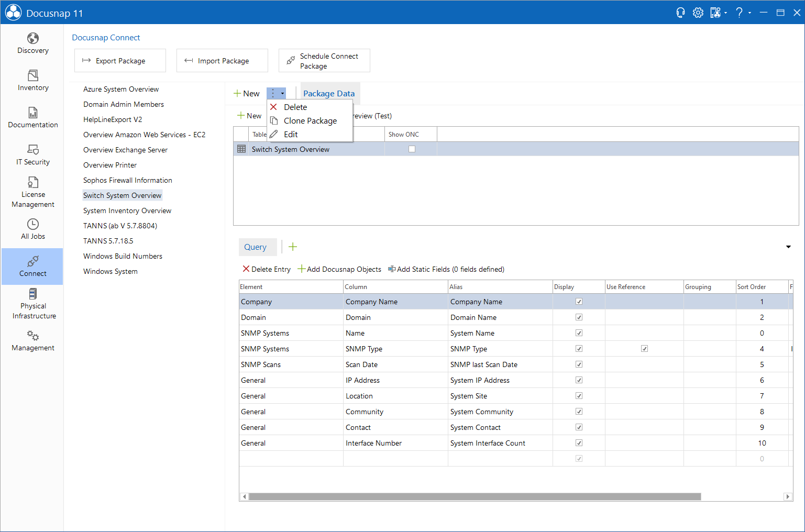Screen dimensions: 805x532
Task: Toggle Display checkbox for Domain row
Action: point(579,317)
